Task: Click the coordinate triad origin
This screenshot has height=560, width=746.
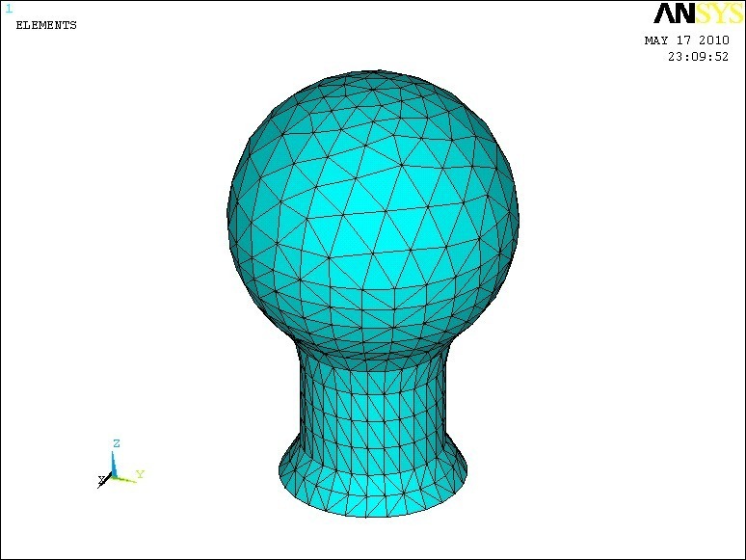Action: 114,476
